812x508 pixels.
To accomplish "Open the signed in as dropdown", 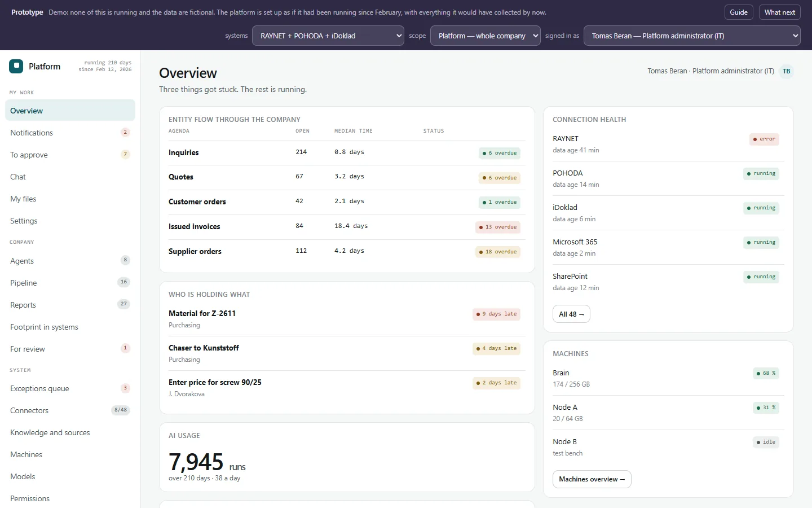I will point(692,36).
